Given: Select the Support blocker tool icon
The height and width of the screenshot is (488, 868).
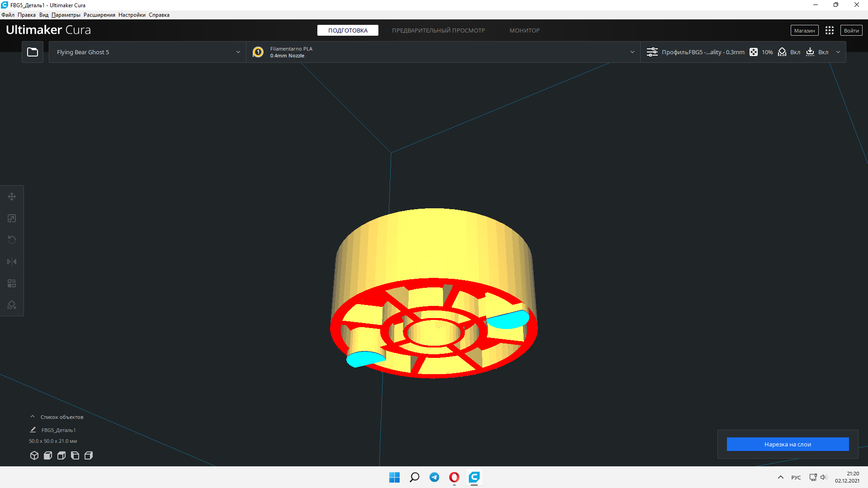Looking at the screenshot, I should point(12,305).
